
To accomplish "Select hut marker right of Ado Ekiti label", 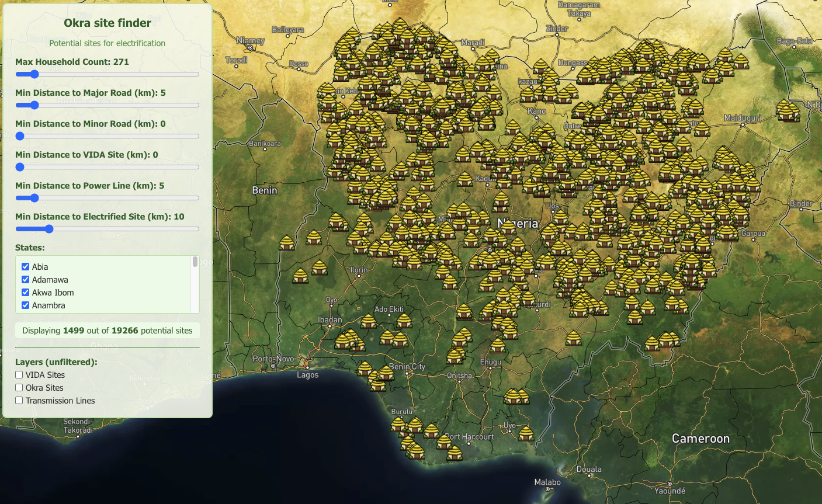I will pyautogui.click(x=404, y=321).
